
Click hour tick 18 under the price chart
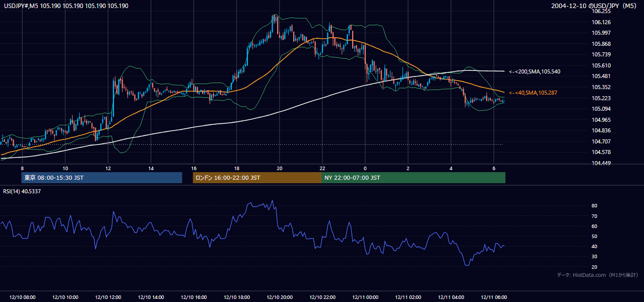click(x=236, y=168)
